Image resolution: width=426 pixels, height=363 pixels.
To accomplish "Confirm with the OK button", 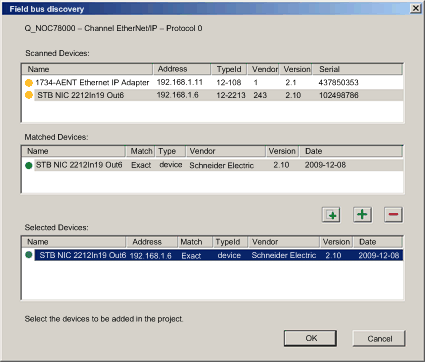I will [x=310, y=338].
